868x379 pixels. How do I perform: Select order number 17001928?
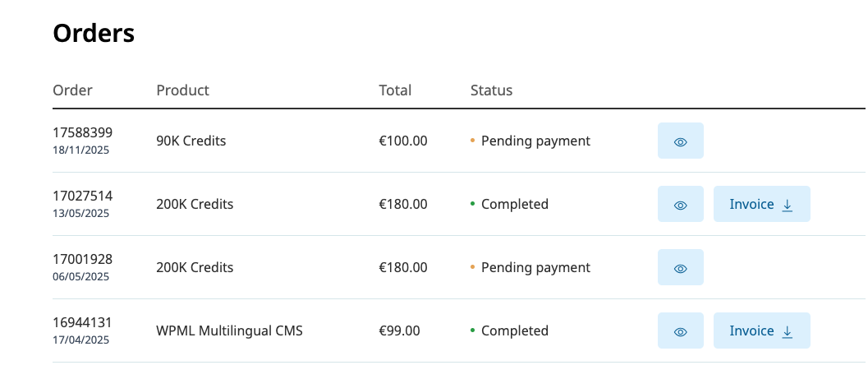pyautogui.click(x=83, y=259)
